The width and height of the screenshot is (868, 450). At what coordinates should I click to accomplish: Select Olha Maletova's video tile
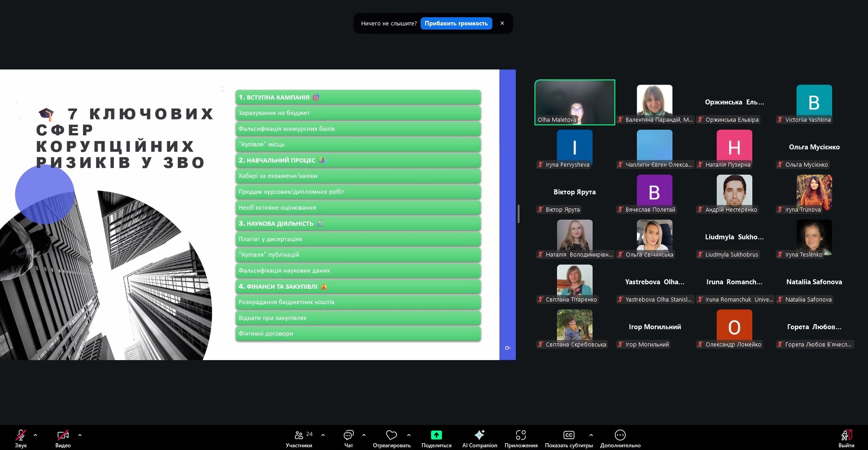click(574, 102)
